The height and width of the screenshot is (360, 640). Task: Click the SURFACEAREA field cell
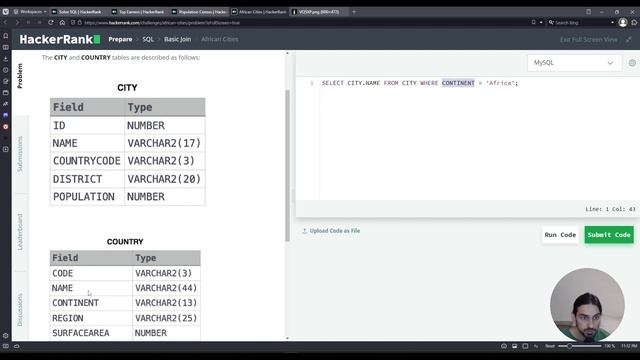pos(91,333)
